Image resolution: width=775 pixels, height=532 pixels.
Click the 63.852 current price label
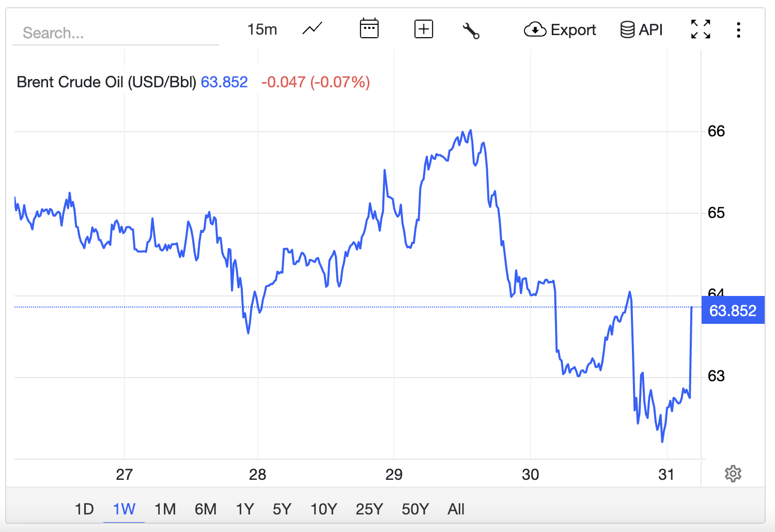click(733, 310)
